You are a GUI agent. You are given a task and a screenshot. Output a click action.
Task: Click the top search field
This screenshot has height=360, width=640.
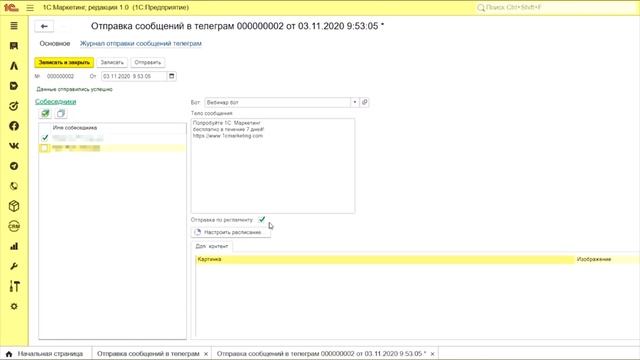coord(555,7)
